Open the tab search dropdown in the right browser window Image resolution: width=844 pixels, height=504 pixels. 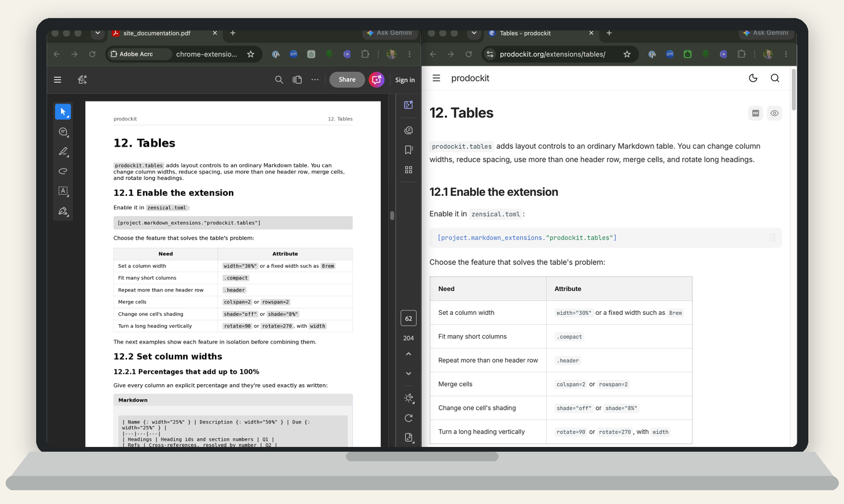474,33
